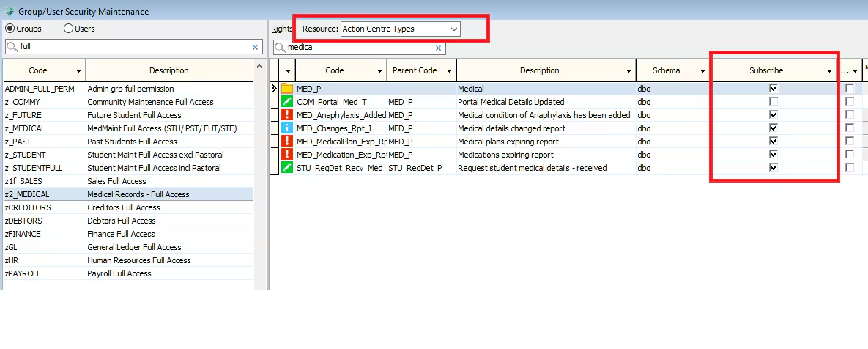The width and height of the screenshot is (868, 349).
Task: Select the zPAYROLL group row
Action: coord(128,273)
